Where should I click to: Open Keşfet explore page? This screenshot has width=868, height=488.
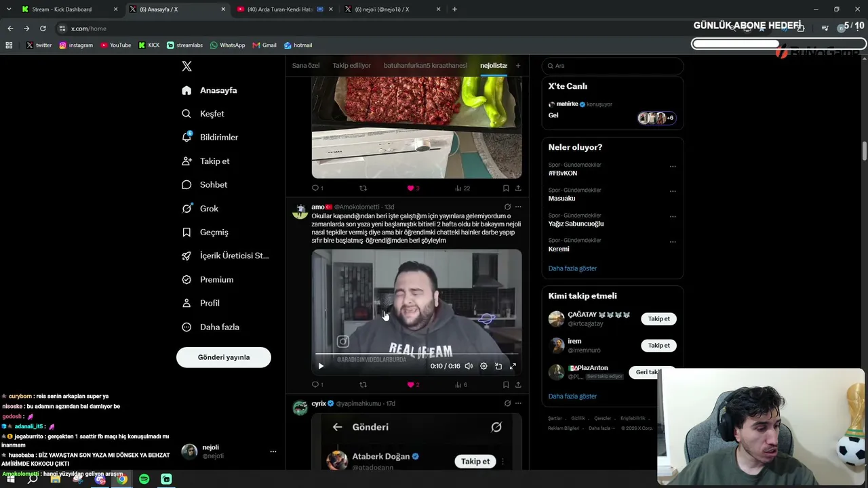203,114
